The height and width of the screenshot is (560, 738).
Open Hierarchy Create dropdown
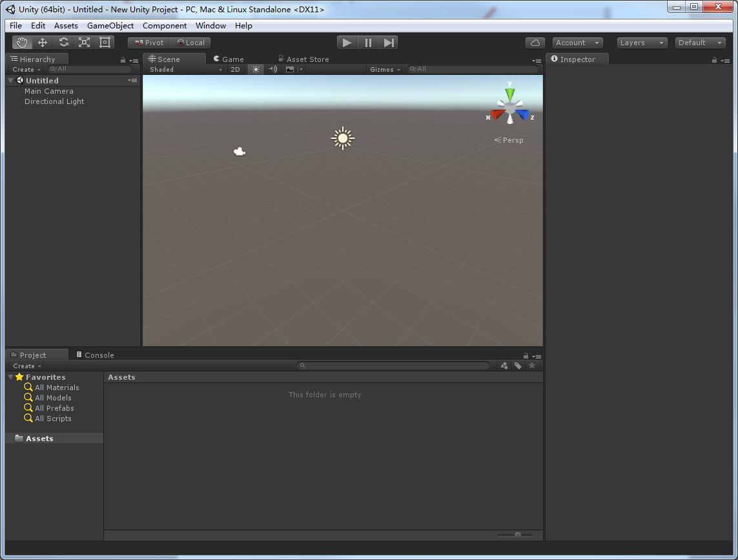coord(26,70)
